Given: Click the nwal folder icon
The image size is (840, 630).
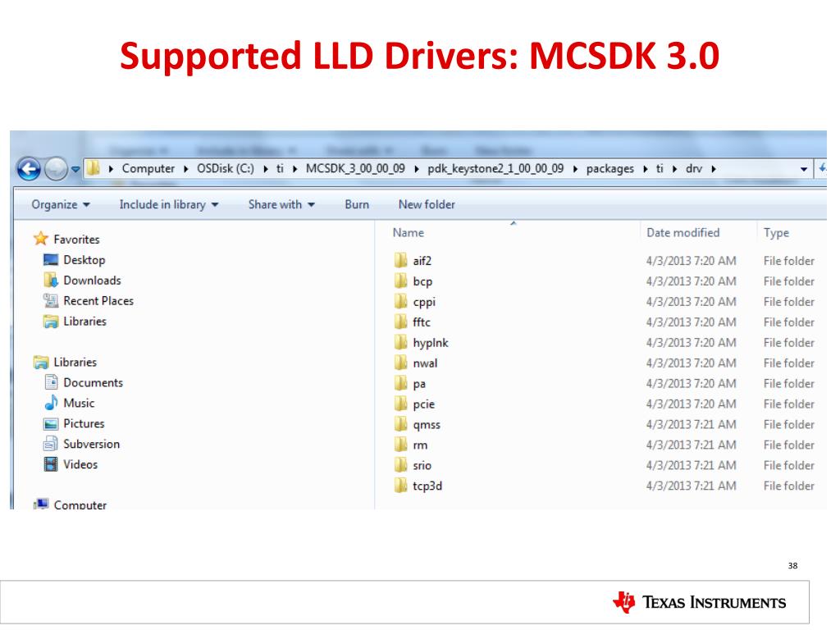Looking at the screenshot, I should (400, 363).
